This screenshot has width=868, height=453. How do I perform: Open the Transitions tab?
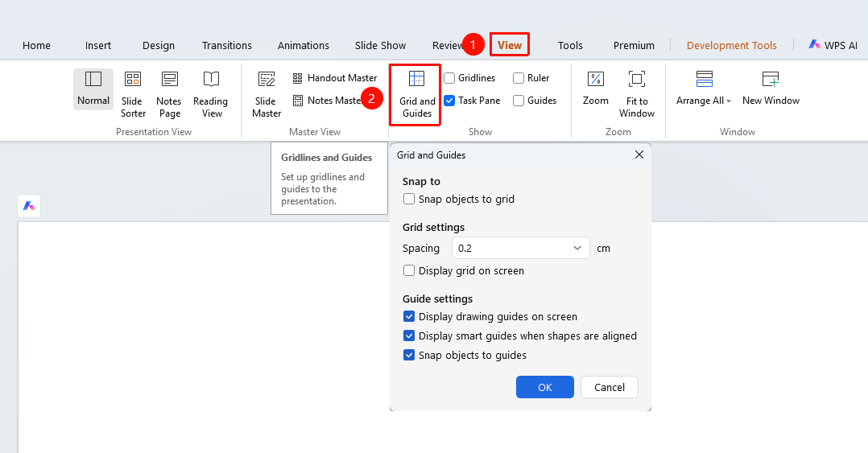click(227, 45)
